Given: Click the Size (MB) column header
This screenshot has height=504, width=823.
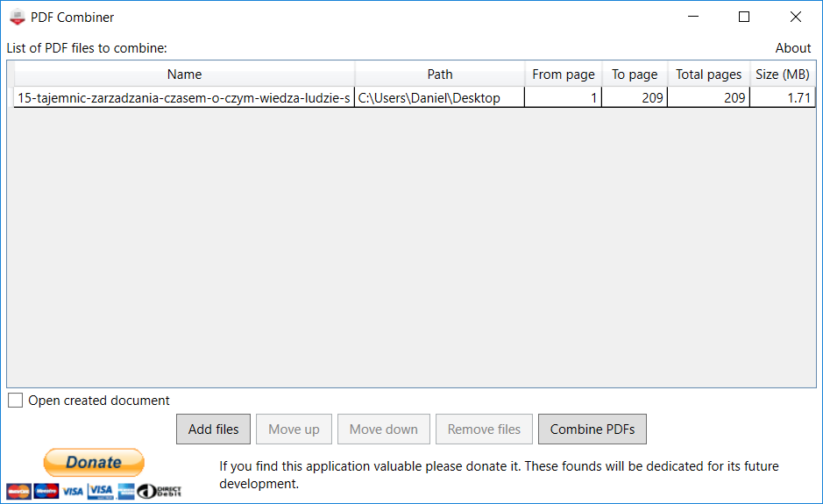Looking at the screenshot, I should point(782,75).
